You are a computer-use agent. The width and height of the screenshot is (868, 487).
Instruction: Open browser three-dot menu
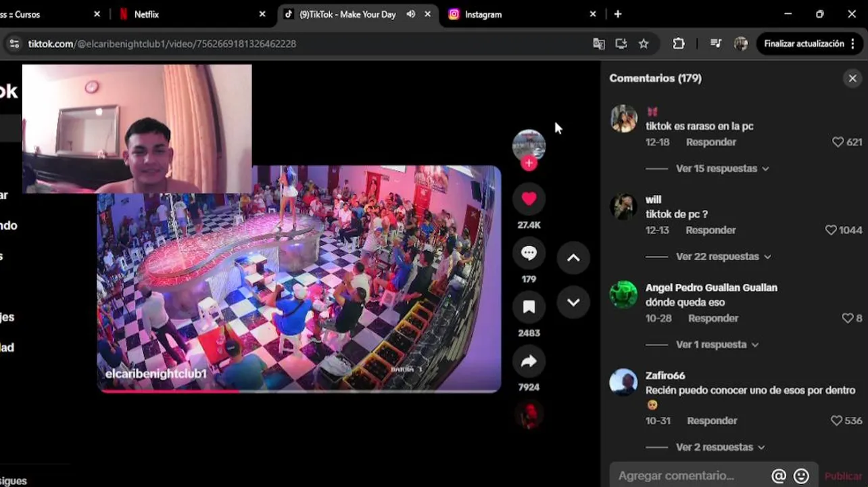pyautogui.click(x=854, y=44)
